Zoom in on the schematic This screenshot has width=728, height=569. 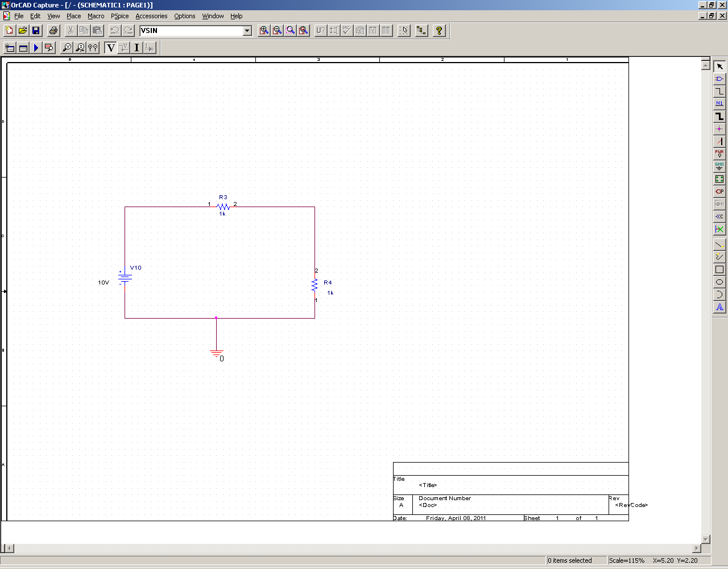pos(264,31)
